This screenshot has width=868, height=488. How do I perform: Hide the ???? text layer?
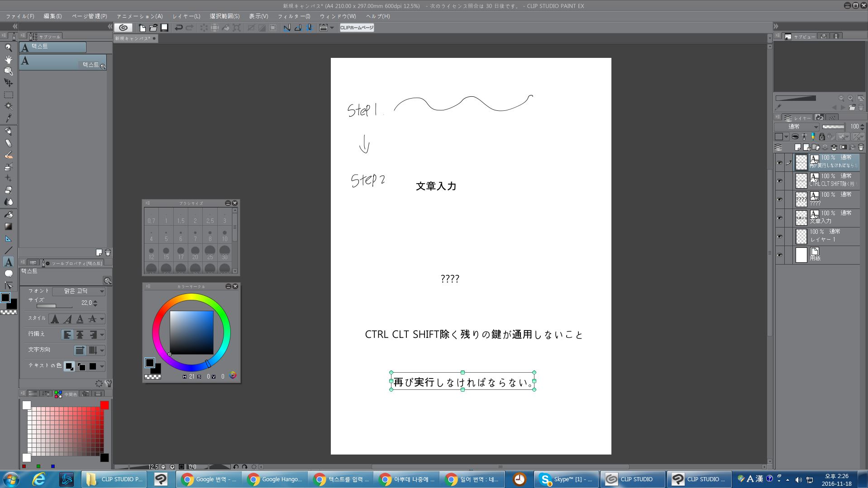click(x=779, y=199)
